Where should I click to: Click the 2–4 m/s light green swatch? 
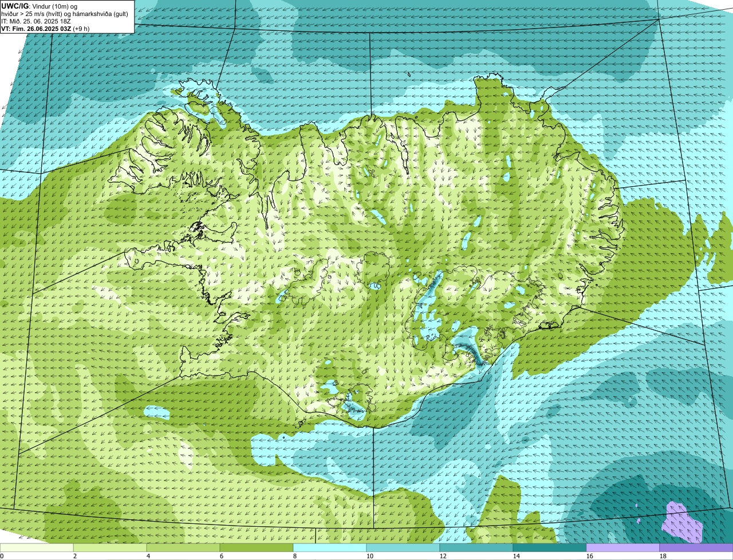coord(110,548)
